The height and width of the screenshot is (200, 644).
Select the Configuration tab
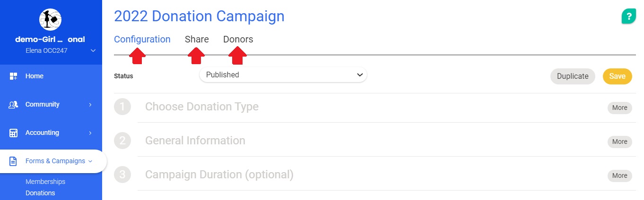[x=142, y=40]
